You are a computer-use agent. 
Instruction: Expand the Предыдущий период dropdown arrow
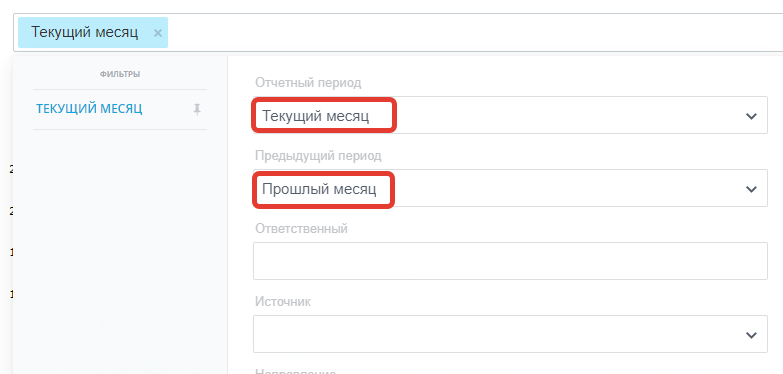751,189
